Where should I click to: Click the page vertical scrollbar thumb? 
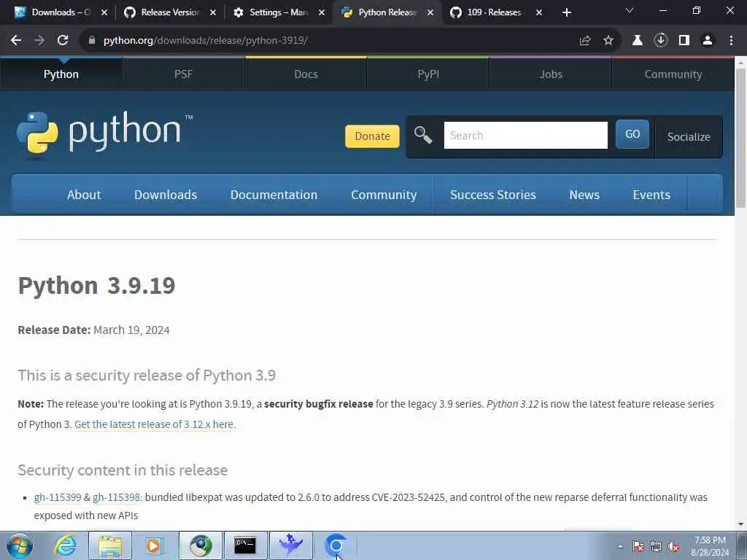(740, 138)
